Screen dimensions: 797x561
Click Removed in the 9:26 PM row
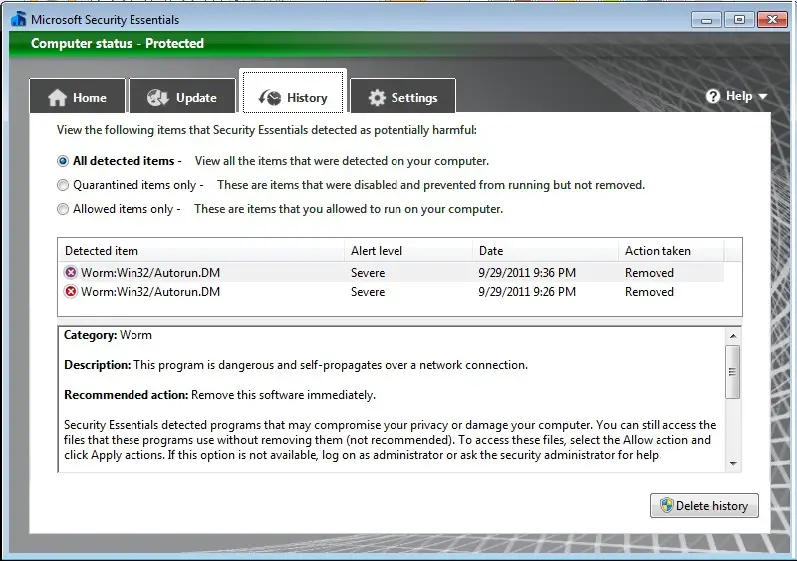tap(649, 292)
